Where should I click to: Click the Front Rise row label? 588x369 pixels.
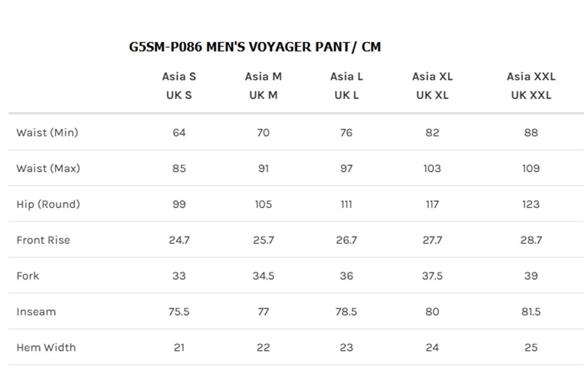click(x=43, y=240)
